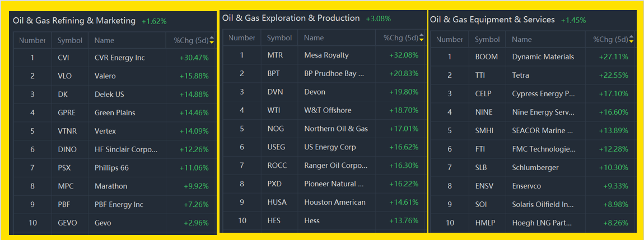Click the GEVO ticker symbol
Screen dimensions: 644x240
67,223
